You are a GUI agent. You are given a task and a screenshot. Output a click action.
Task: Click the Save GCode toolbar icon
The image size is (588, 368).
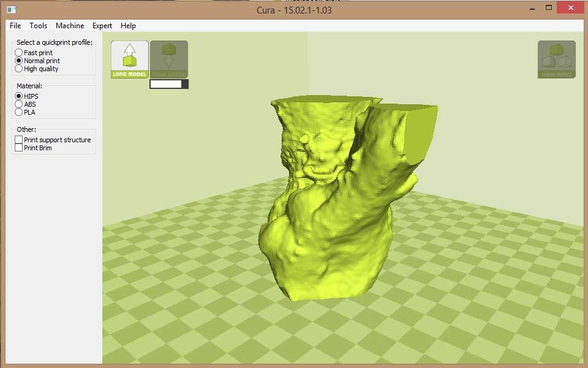pos(169,58)
